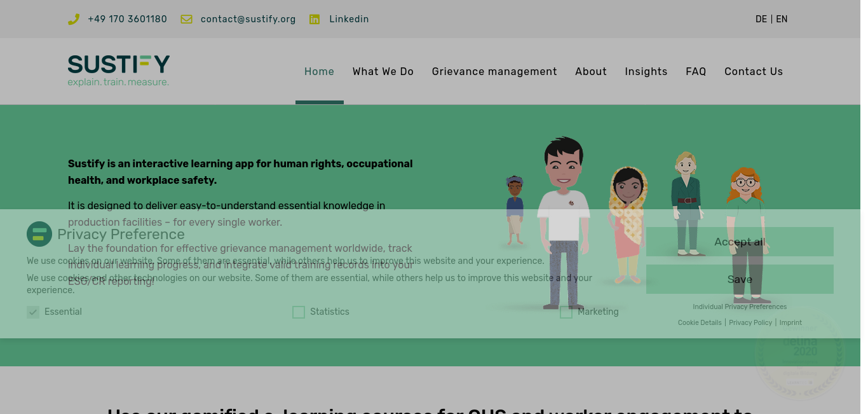Switch the language to DE
This screenshot has width=868, height=414.
(x=761, y=19)
